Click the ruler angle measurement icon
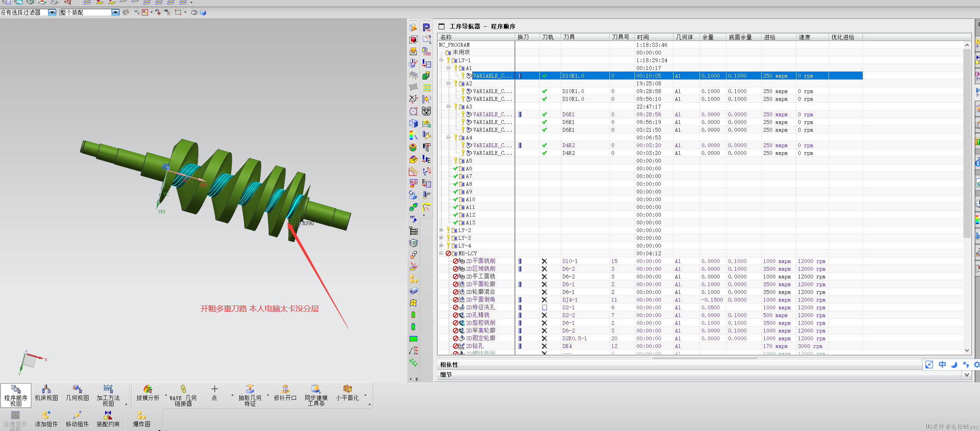Image resolution: width=980 pixels, height=431 pixels. pyautogui.click(x=413, y=171)
